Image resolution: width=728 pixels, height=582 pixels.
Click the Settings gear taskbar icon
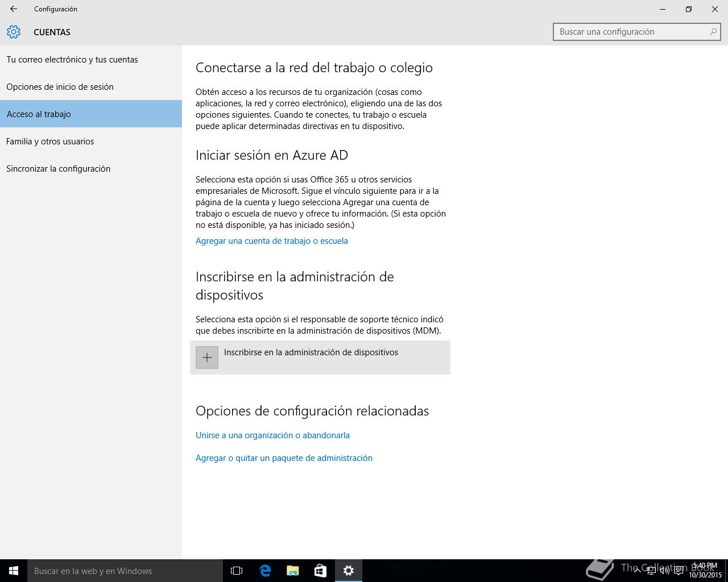coord(349,571)
